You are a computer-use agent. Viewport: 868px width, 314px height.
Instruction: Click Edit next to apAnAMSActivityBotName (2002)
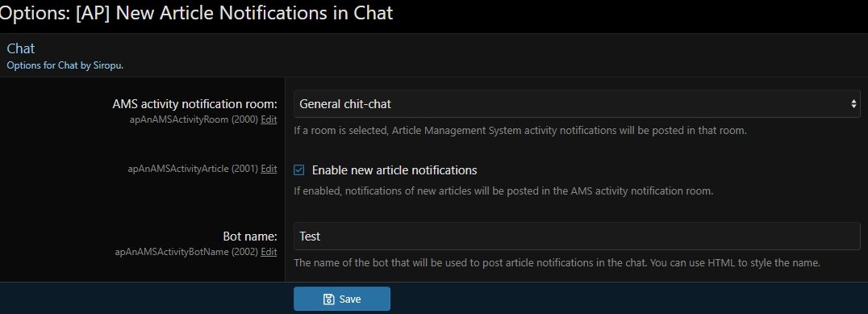269,251
